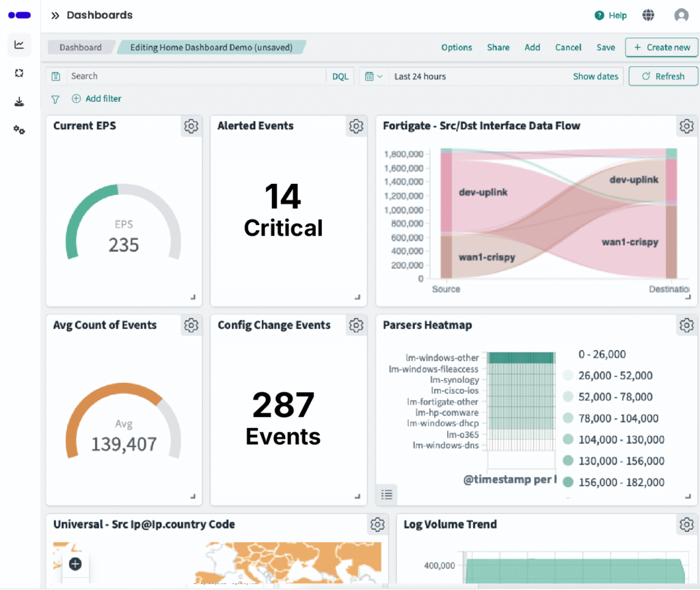Click the Create new button
Image resolution: width=700 pixels, height=590 pixels.
tap(661, 47)
